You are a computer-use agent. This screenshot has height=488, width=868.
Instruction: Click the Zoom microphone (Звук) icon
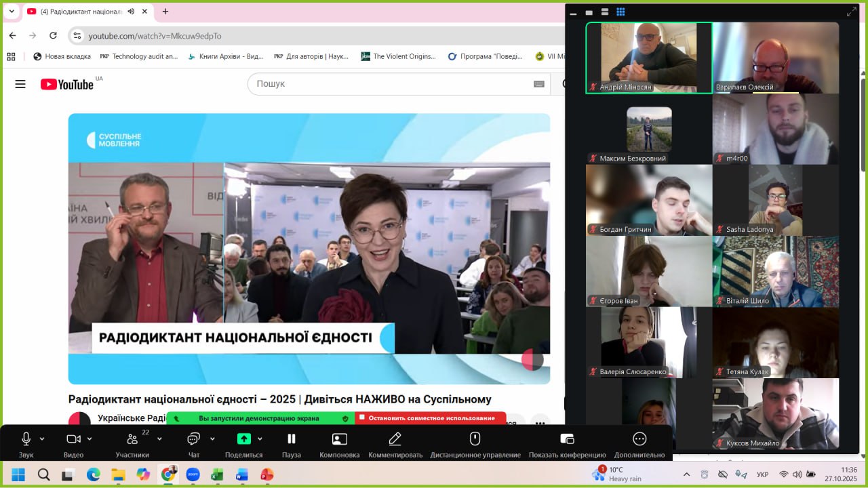[26, 439]
